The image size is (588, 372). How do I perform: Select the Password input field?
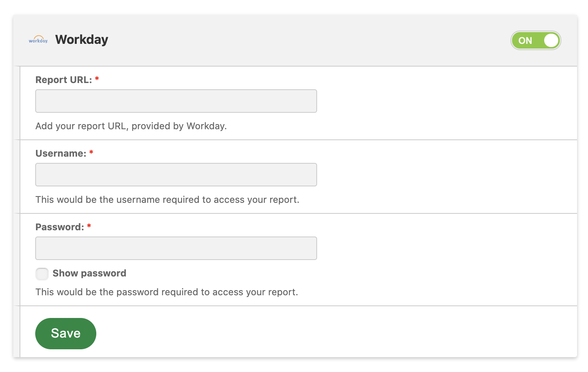pos(176,248)
